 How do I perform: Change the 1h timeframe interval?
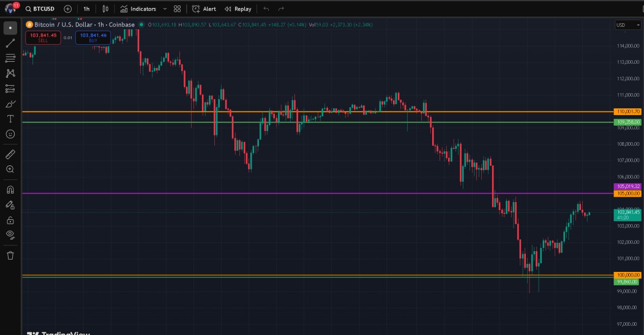point(86,9)
